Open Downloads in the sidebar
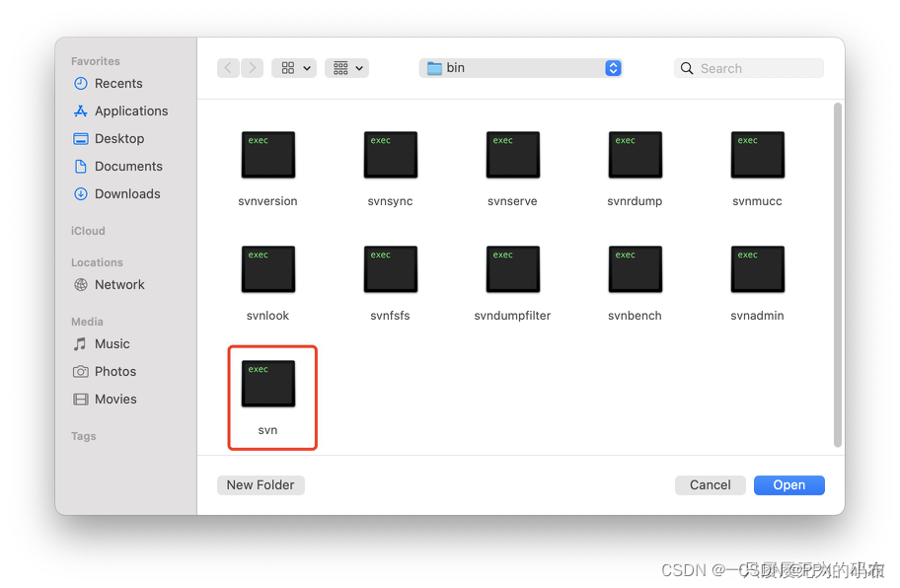The image size is (900, 588). pyautogui.click(x=116, y=193)
